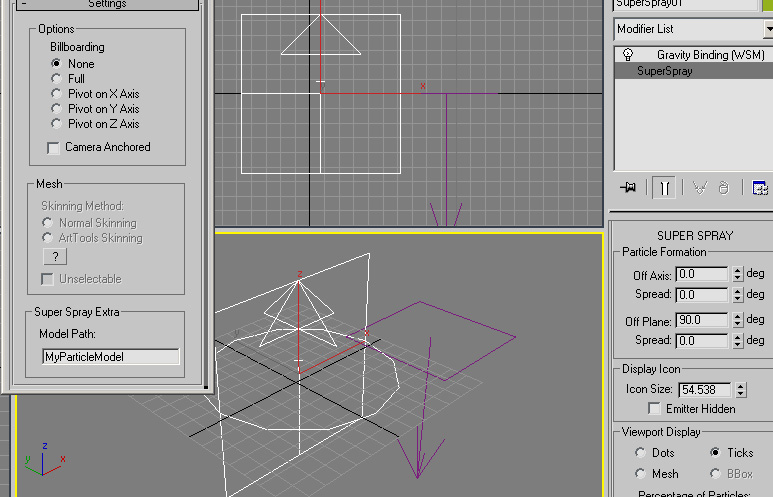This screenshot has height=497, width=773.
Task: Click the question mark help button
Action: pyautogui.click(x=55, y=256)
